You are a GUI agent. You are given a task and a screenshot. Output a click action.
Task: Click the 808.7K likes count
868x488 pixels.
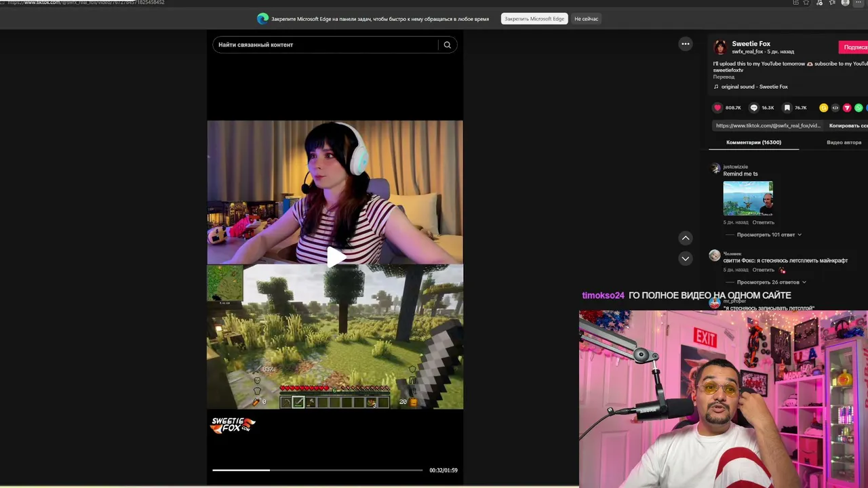point(733,108)
